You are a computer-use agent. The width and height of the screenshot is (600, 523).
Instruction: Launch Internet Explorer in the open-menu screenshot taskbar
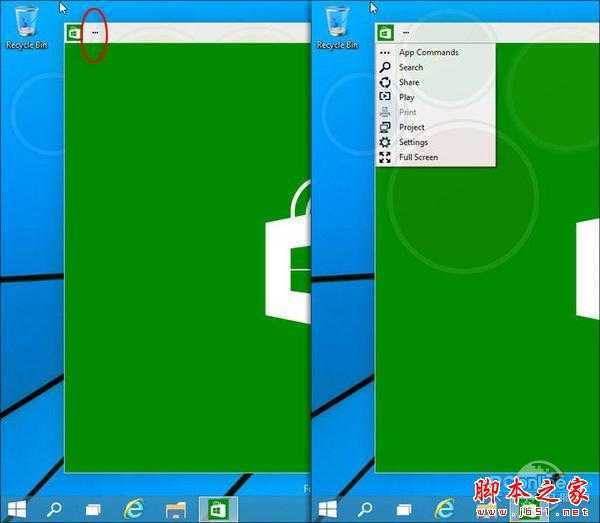445,509
